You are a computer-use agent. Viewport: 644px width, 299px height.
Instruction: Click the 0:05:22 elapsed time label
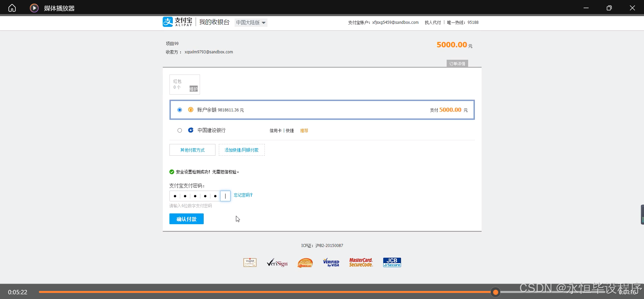click(17, 292)
